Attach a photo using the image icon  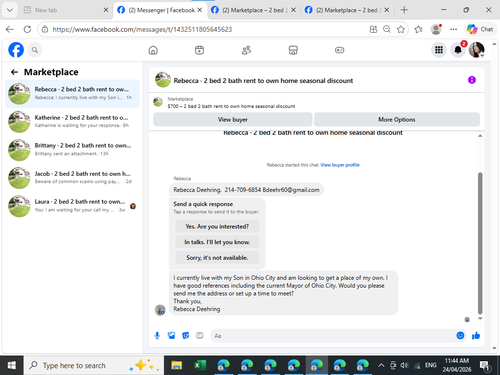pos(171,335)
